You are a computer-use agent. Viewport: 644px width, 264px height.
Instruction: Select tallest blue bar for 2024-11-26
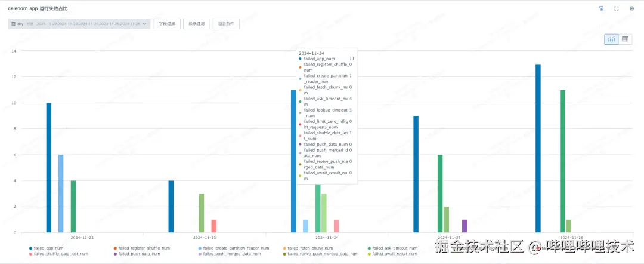tap(538, 149)
